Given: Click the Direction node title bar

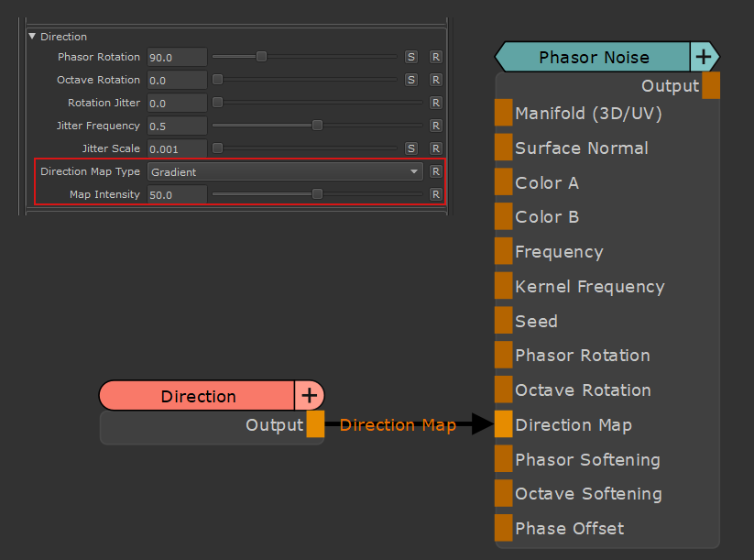Looking at the screenshot, I should pyautogui.click(x=198, y=396).
